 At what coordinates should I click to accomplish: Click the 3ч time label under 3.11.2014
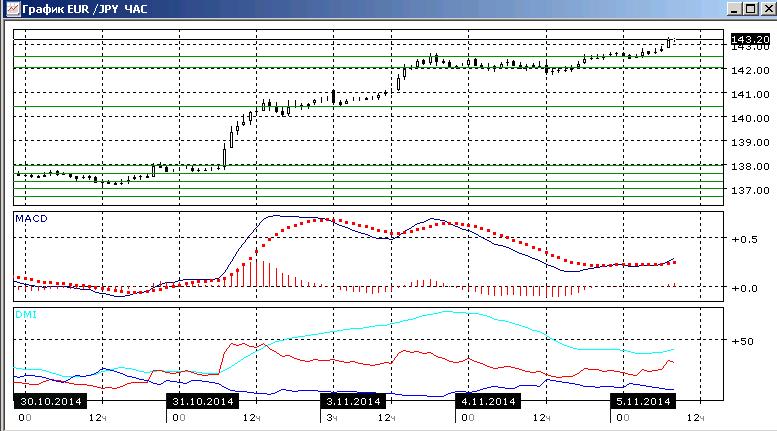click(332, 418)
